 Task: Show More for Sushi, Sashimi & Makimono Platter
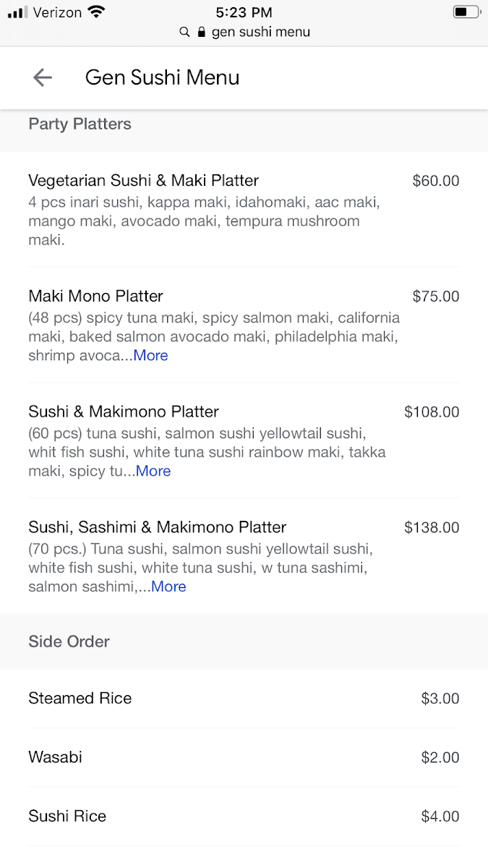click(168, 587)
